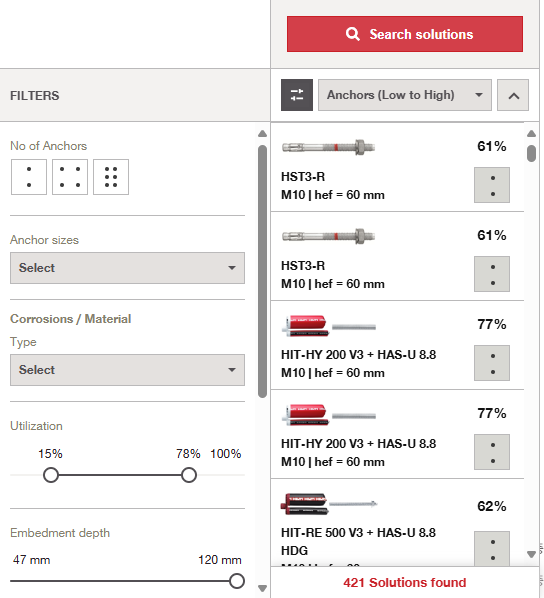
Task: Click the Embedment depth 120 mm handle
Action: click(x=237, y=581)
